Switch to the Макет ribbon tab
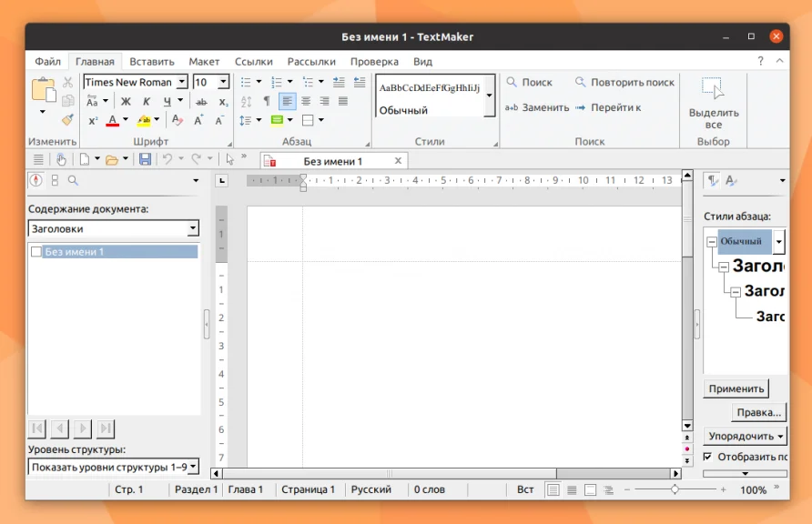This screenshot has width=812, height=524. pyautogui.click(x=204, y=62)
